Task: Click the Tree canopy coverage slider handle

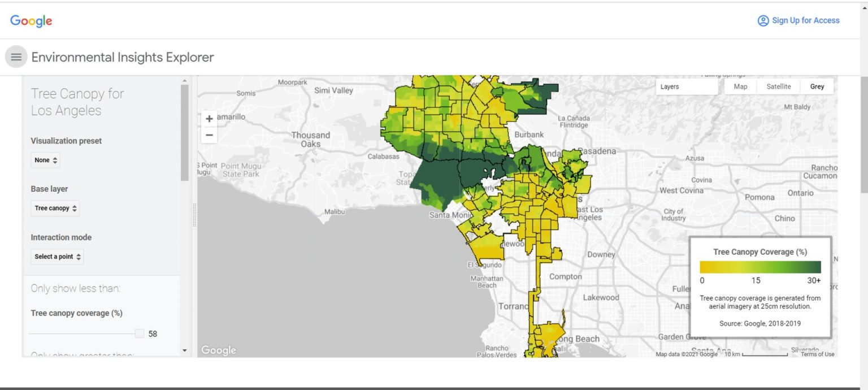Action: coord(139,333)
